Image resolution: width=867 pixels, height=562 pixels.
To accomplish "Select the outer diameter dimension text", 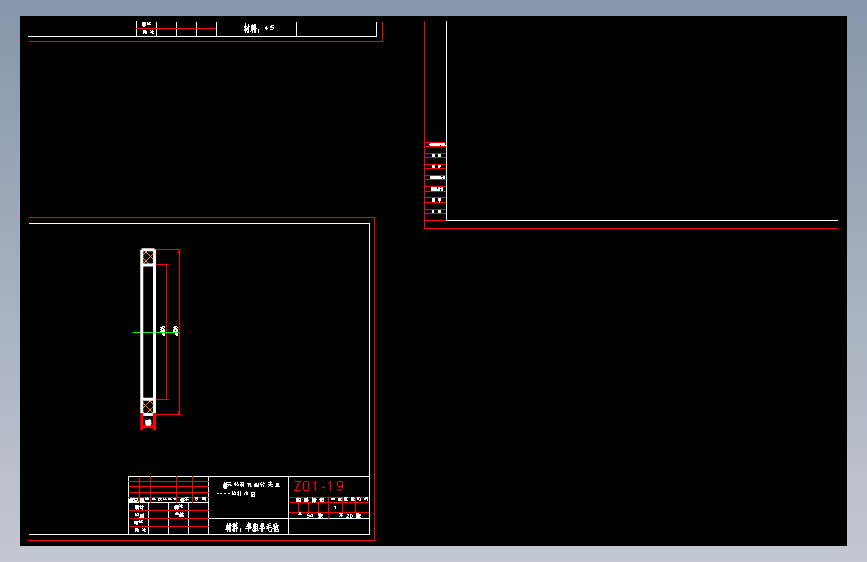I will [x=176, y=330].
